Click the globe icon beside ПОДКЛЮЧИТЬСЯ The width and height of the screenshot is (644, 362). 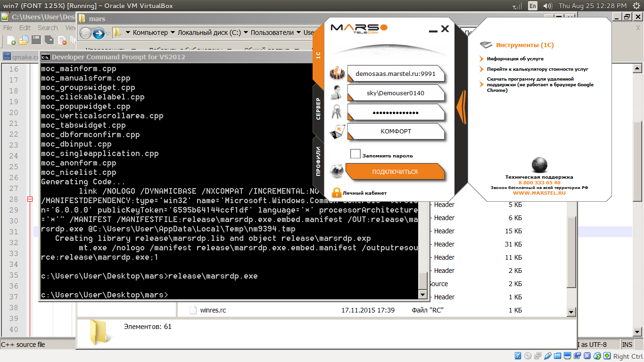337,172
